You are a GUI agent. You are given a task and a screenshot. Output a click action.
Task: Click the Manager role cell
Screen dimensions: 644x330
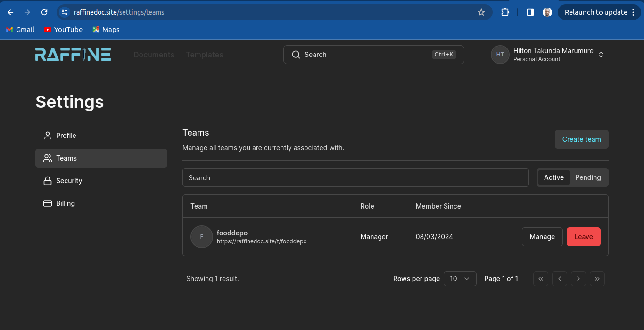point(374,237)
